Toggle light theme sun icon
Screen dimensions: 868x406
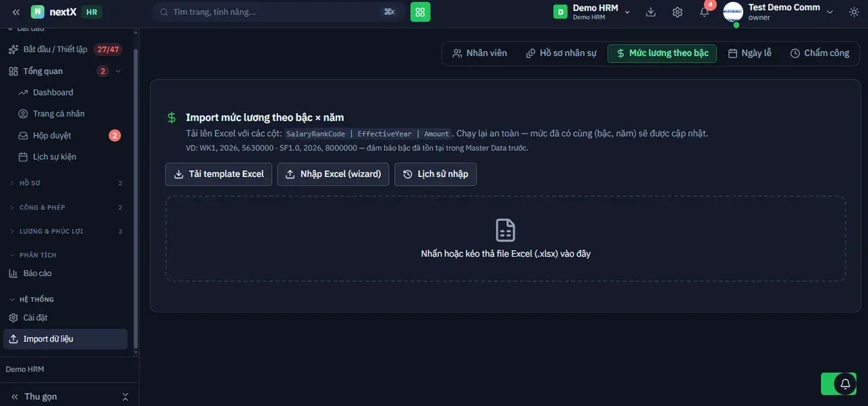coord(853,12)
